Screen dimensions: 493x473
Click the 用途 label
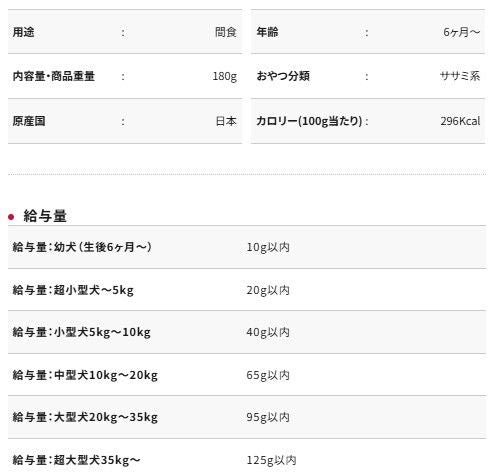pyautogui.click(x=23, y=32)
